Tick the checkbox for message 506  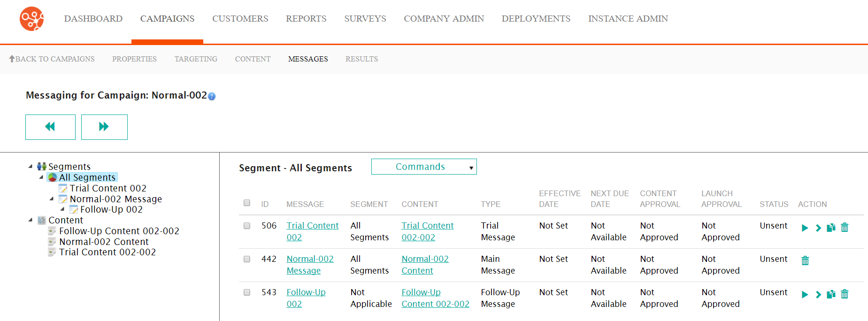tap(247, 226)
